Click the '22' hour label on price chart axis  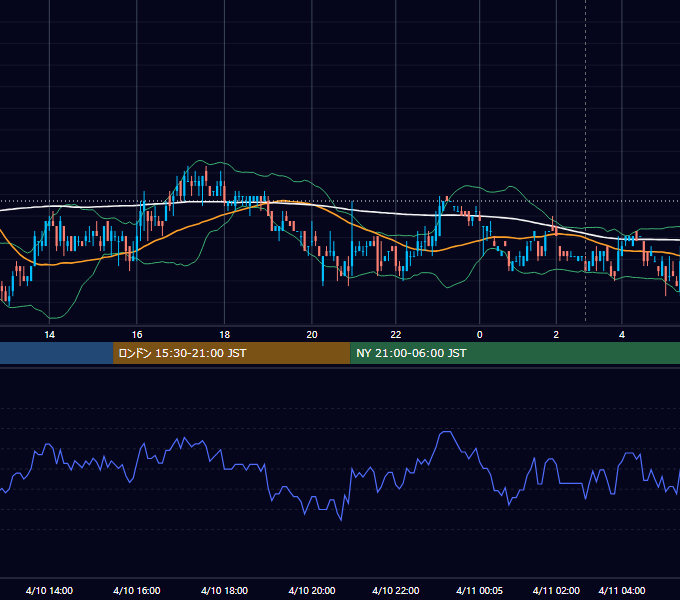(396, 335)
